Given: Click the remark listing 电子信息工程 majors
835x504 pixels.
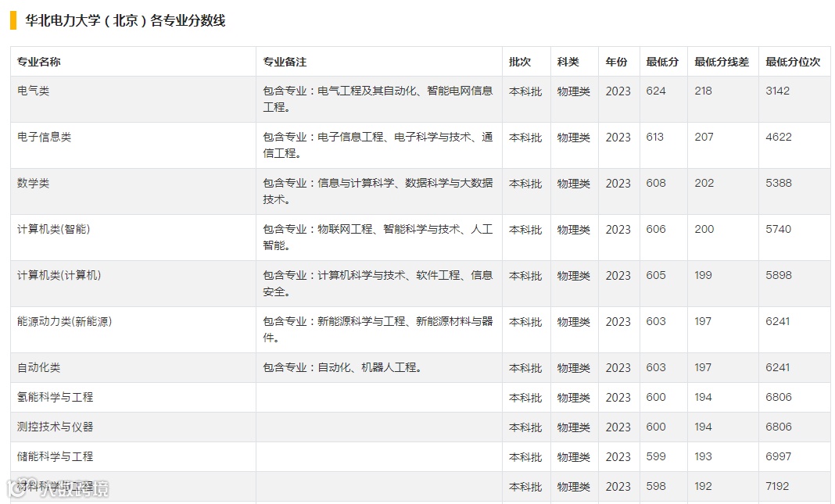Looking at the screenshot, I should [378, 145].
